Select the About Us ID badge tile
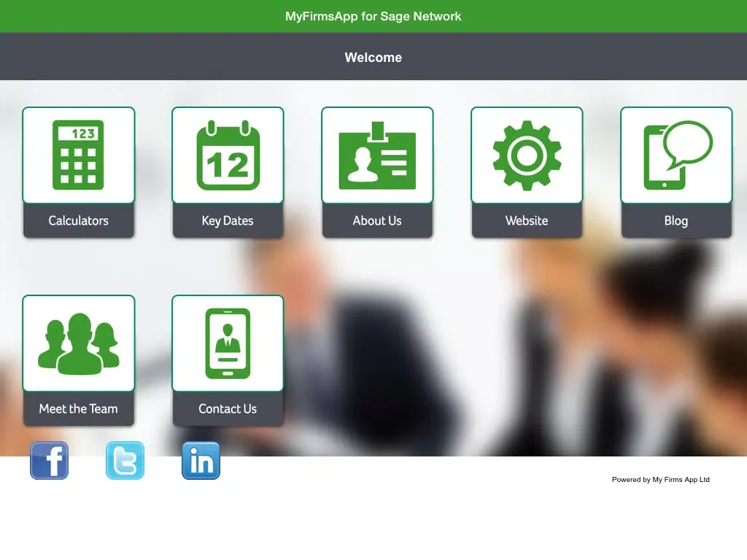The height and width of the screenshot is (560, 747). click(x=377, y=172)
